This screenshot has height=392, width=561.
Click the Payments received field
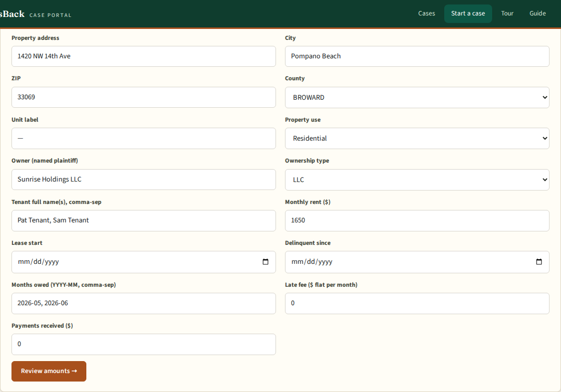tap(143, 345)
